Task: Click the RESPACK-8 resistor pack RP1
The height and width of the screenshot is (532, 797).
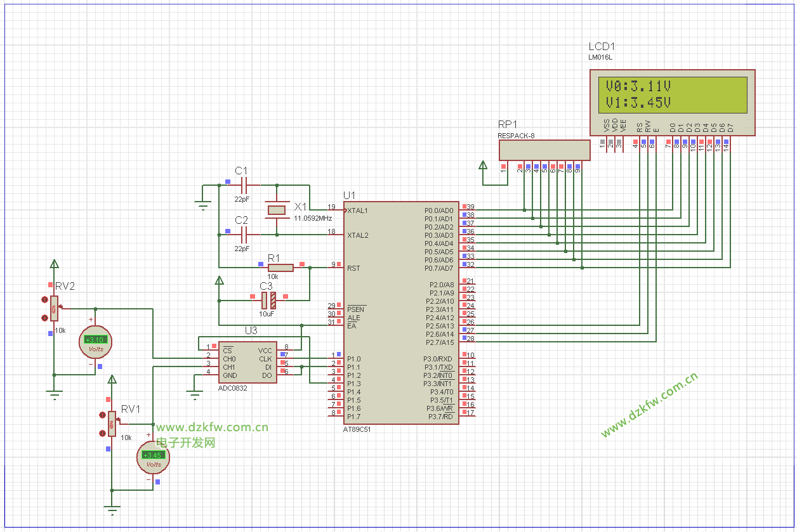Action: point(544,150)
